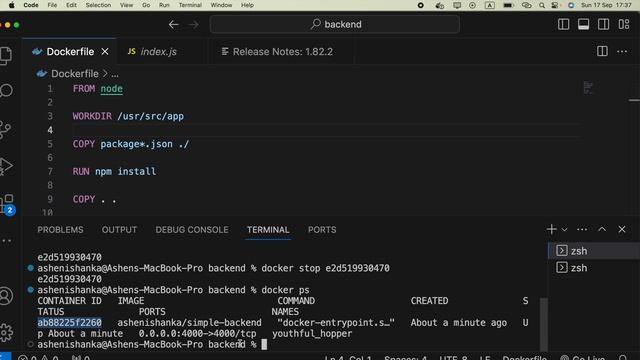Go forward with the right arrow
The width and height of the screenshot is (640, 360).
(x=194, y=24)
